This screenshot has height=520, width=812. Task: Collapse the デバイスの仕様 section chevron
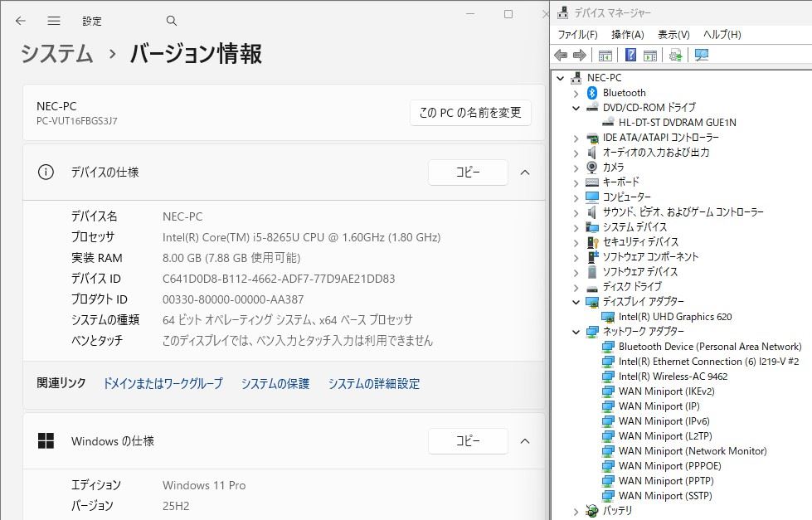point(524,173)
